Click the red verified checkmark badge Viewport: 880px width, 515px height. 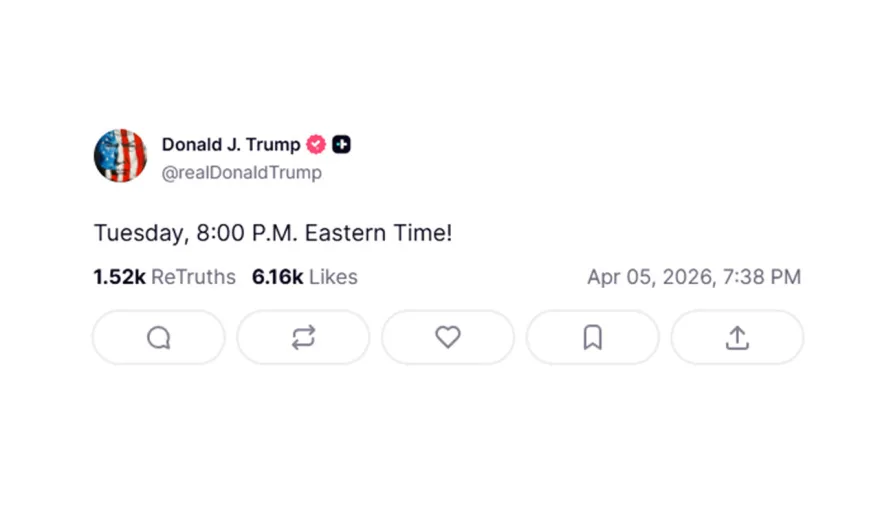(316, 145)
